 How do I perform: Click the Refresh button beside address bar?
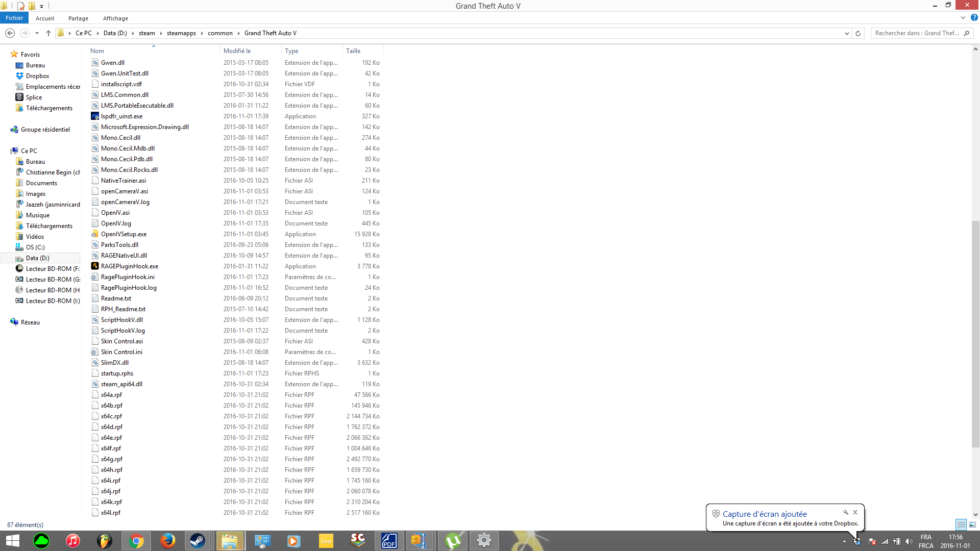pos(858,33)
